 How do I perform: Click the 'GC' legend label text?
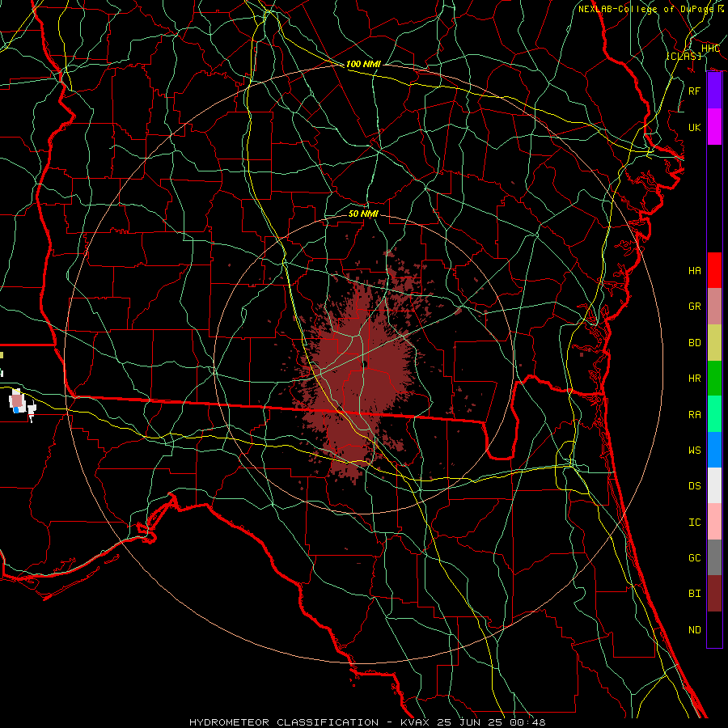pos(695,558)
